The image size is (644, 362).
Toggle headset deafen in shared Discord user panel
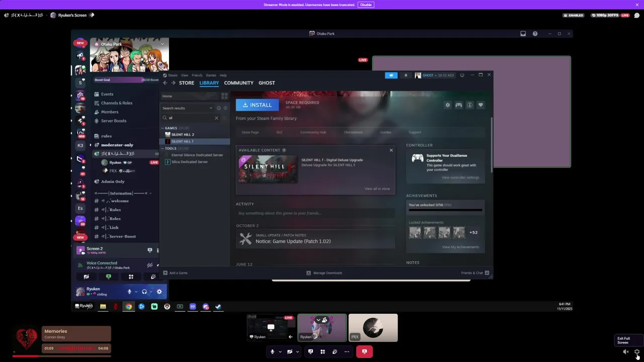[x=144, y=292]
